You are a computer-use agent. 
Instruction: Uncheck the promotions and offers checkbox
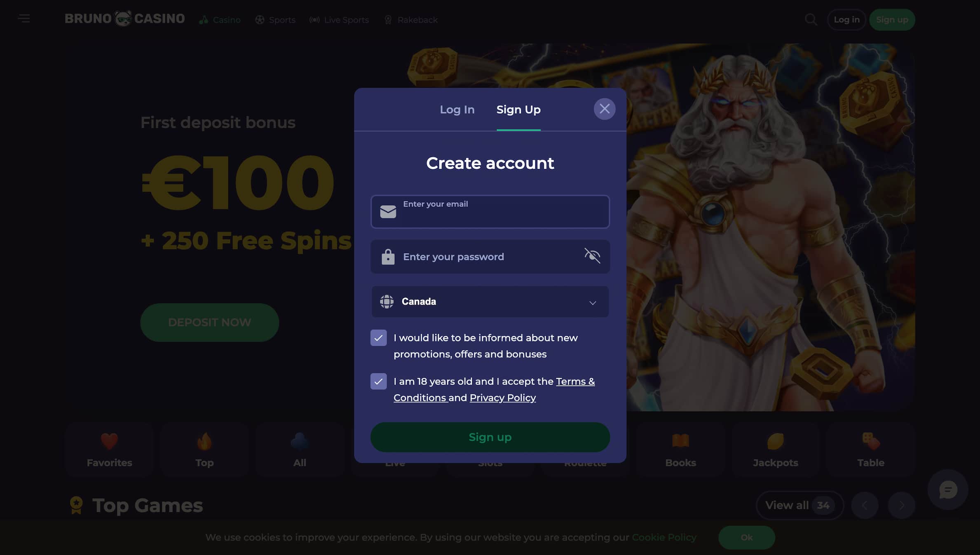pyautogui.click(x=378, y=338)
